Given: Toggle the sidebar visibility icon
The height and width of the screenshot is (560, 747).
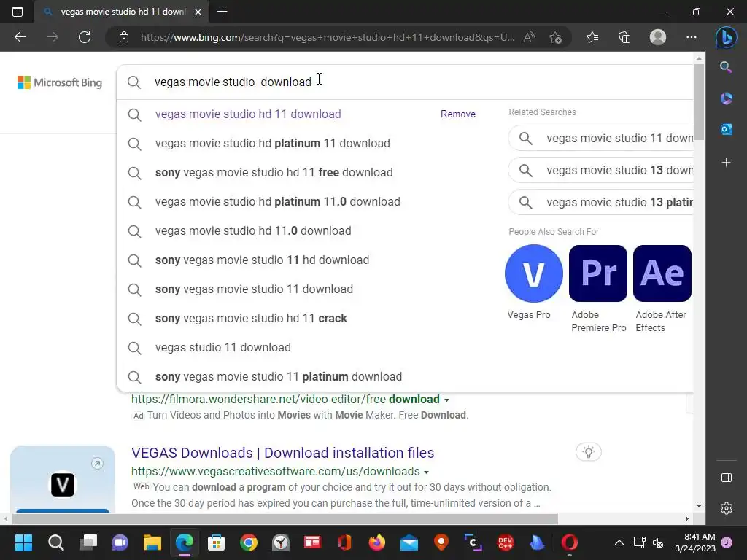Looking at the screenshot, I should point(726,478).
